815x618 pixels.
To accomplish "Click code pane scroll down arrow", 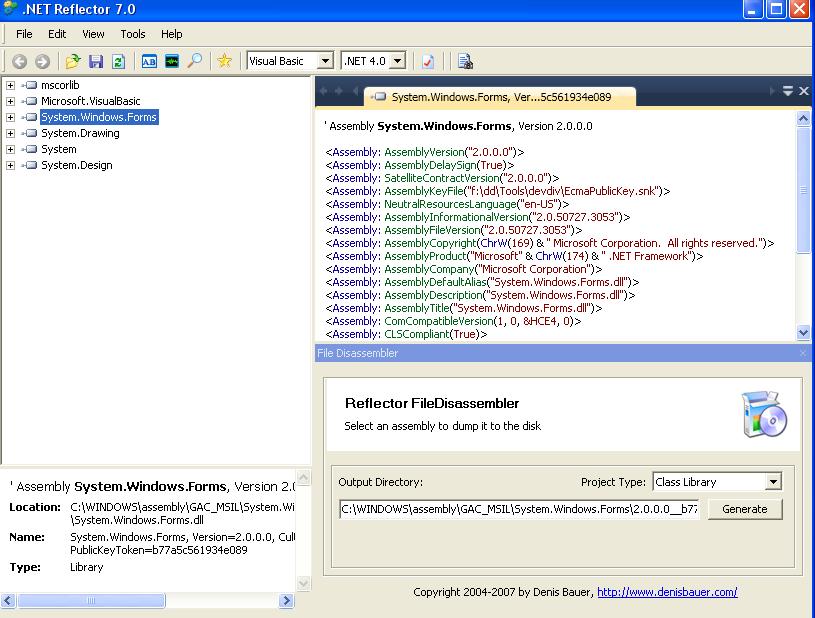I will pyautogui.click(x=803, y=333).
